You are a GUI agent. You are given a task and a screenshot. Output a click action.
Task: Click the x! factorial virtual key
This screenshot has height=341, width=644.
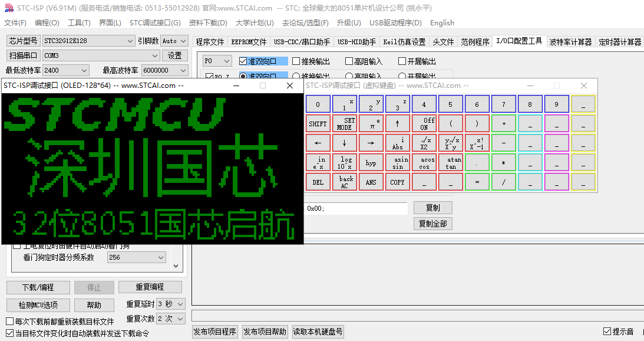tap(477, 143)
